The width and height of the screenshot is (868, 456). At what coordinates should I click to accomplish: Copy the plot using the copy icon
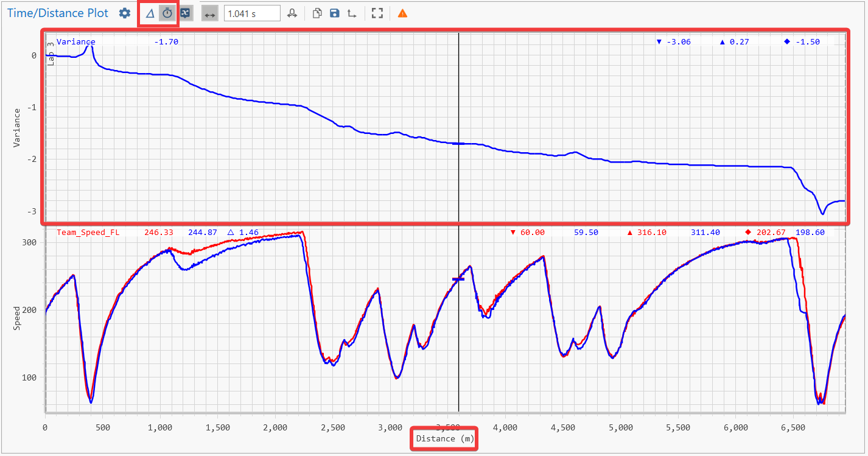(317, 13)
